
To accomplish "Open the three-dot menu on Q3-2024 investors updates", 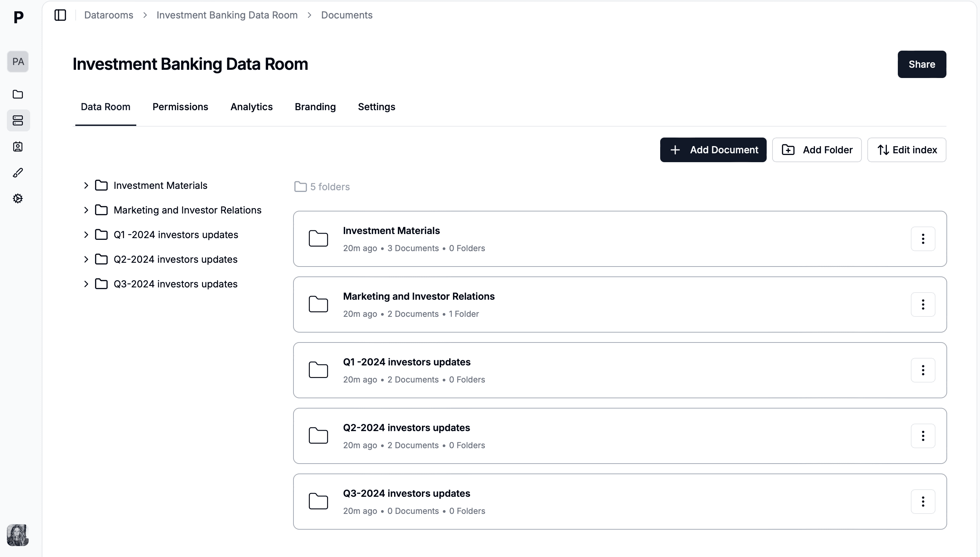I will coord(923,501).
